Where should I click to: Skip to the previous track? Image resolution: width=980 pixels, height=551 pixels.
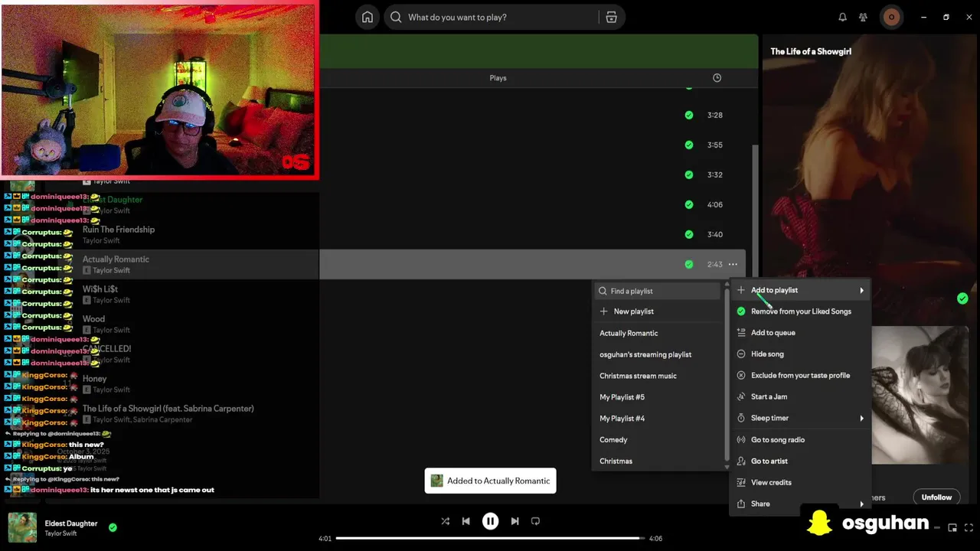[x=465, y=521]
